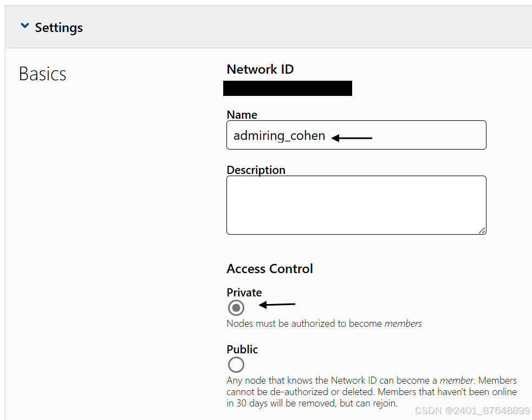Viewport: 532px width, 420px height.
Task: Click the Name field containing admiring_cohen
Action: [356, 135]
